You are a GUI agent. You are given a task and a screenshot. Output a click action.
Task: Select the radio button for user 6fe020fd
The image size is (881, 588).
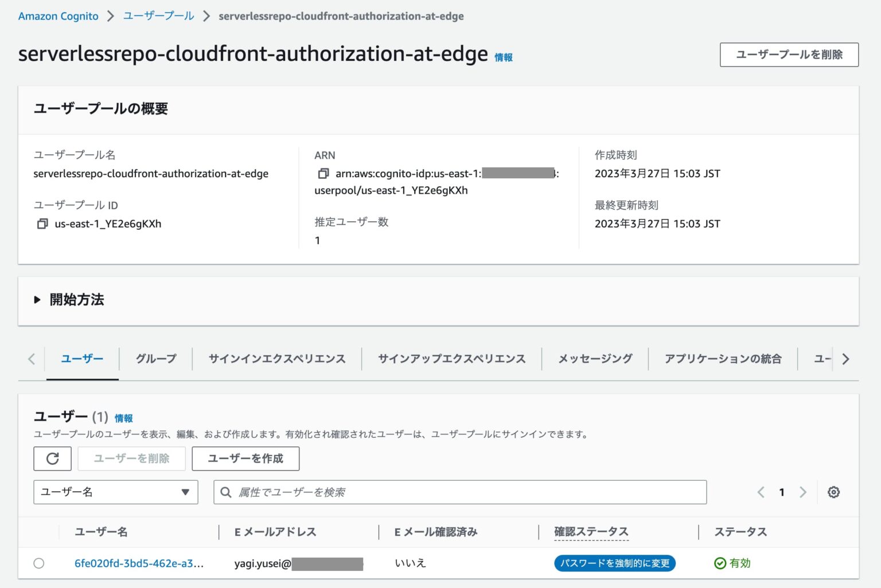pos(38,563)
